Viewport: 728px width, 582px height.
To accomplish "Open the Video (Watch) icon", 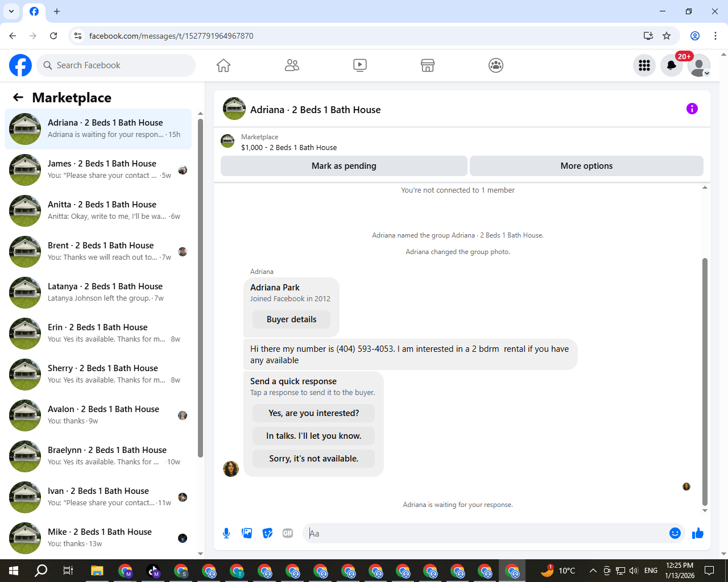I will pyautogui.click(x=360, y=65).
